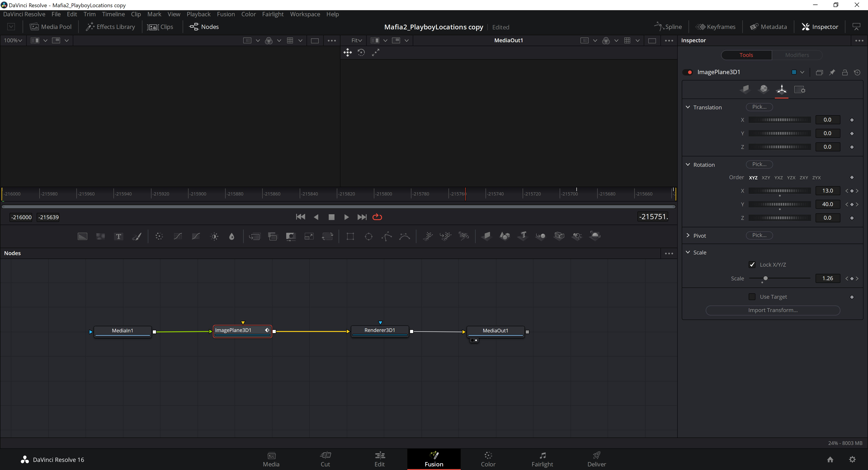Image resolution: width=868 pixels, height=470 pixels.
Task: Click Pick button for Pivot
Action: click(x=759, y=235)
